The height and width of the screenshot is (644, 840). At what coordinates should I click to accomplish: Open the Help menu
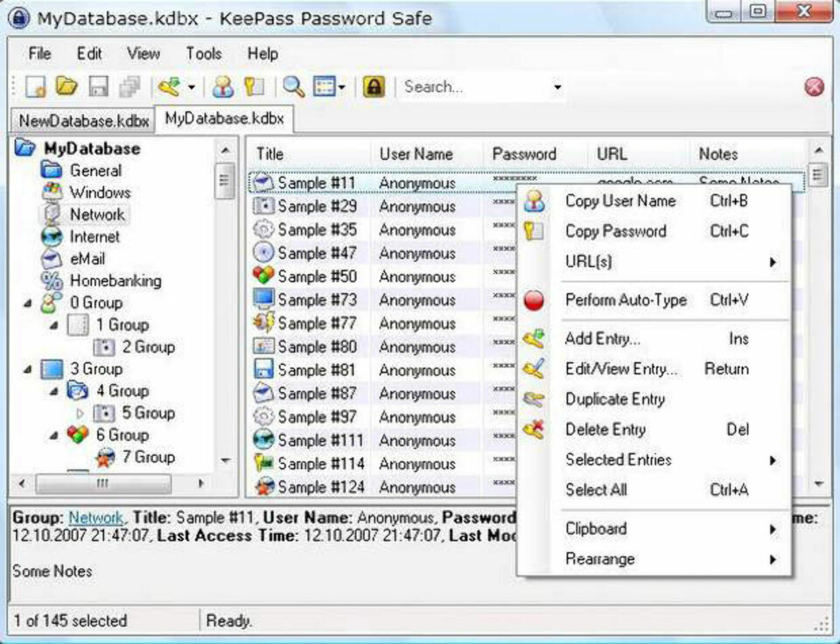coord(262,53)
